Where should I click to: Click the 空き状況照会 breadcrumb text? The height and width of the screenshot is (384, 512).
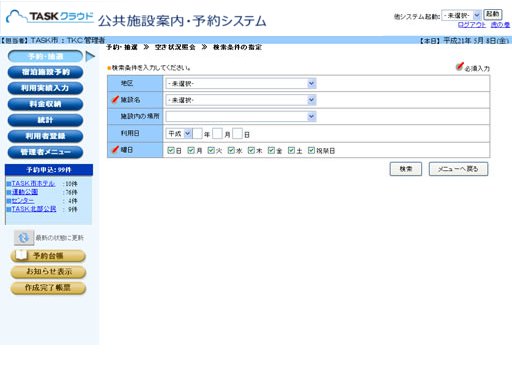pyautogui.click(x=175, y=47)
